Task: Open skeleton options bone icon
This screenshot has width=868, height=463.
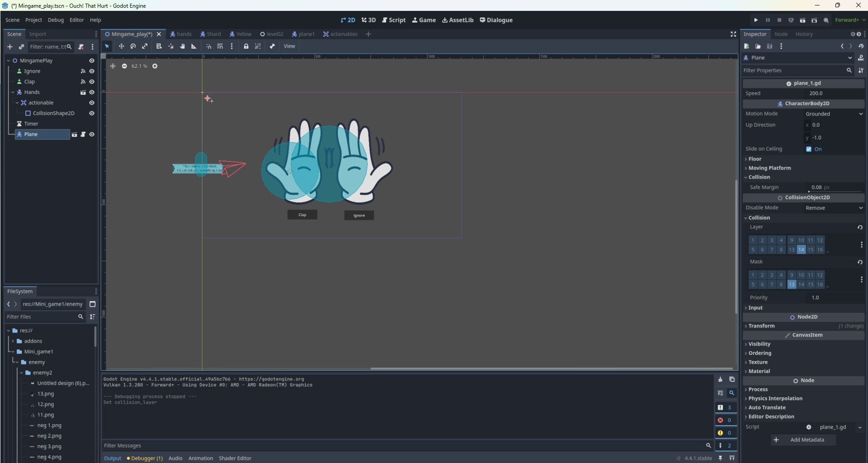Action: click(272, 46)
